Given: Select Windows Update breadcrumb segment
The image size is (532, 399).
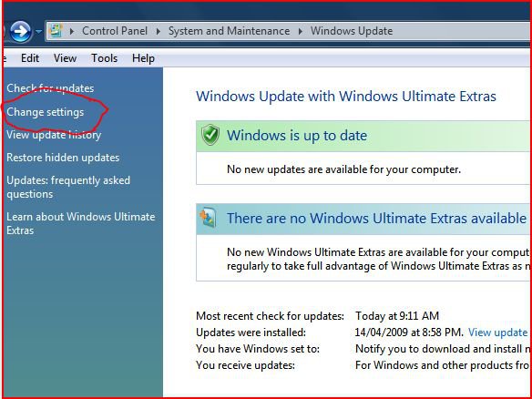Looking at the screenshot, I should (x=352, y=31).
